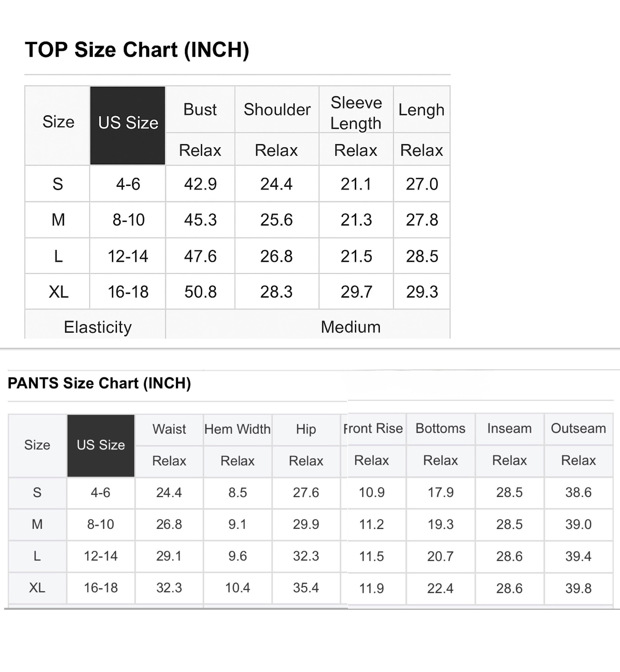Click the Outseam column header
Screen dimensions: 620x672
tap(578, 428)
